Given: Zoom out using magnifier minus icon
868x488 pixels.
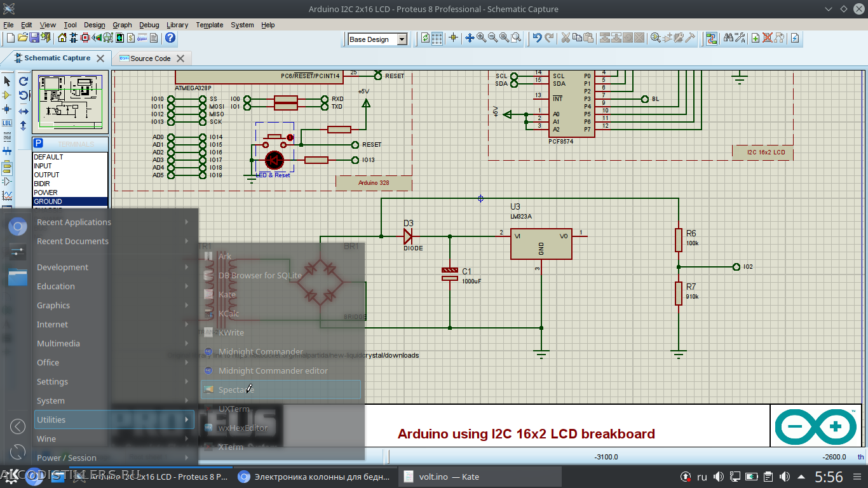Looking at the screenshot, I should click(493, 38).
